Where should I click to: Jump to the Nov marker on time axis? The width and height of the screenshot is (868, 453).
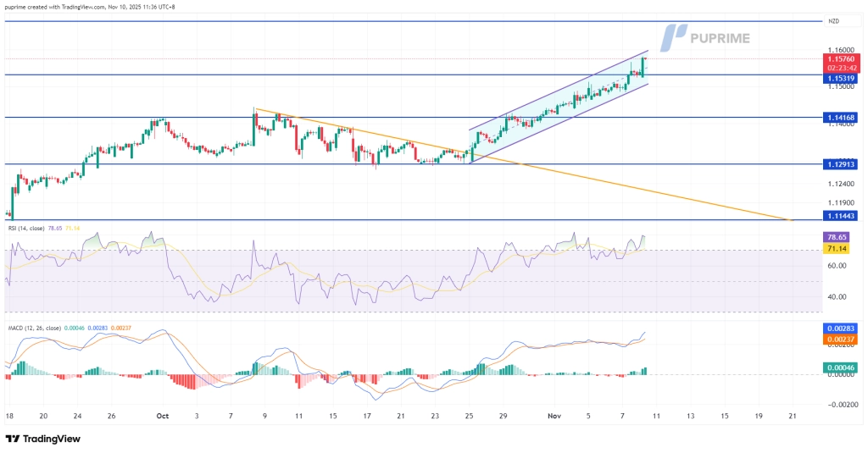tap(551, 417)
